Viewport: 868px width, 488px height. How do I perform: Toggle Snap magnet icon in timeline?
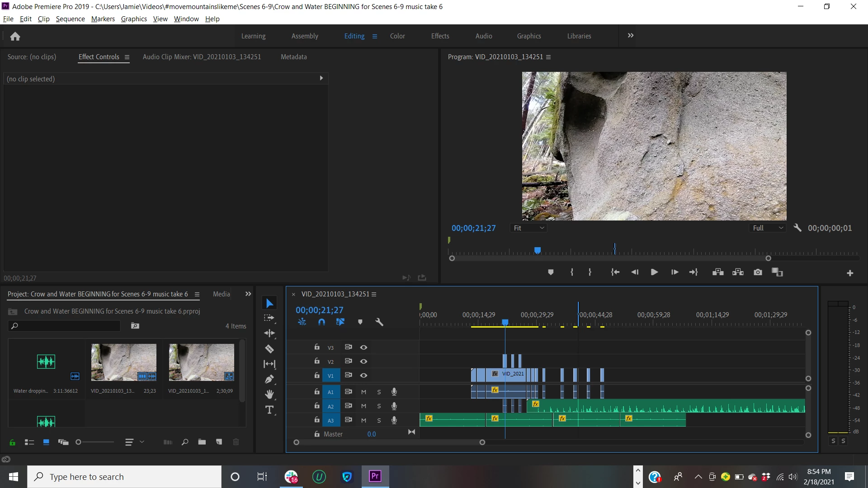(321, 322)
